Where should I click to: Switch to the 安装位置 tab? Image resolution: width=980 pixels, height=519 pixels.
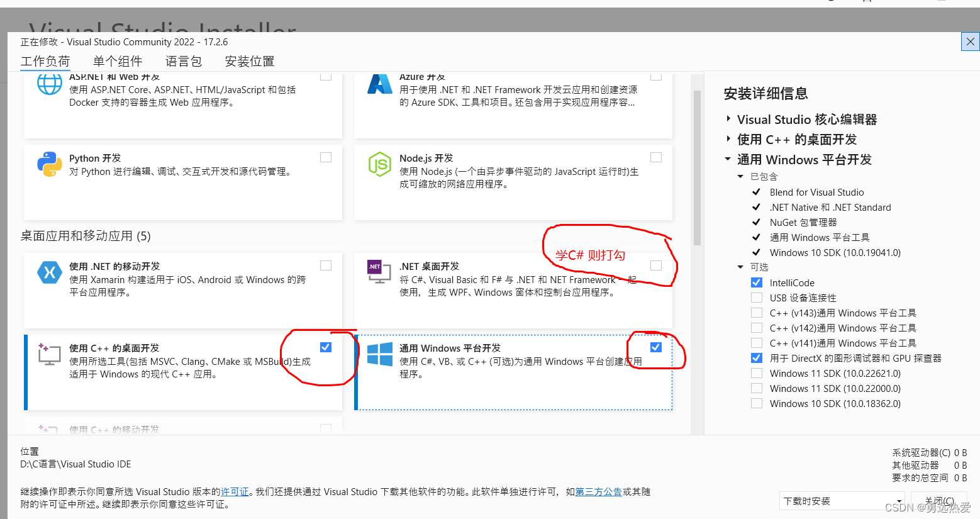click(x=250, y=61)
